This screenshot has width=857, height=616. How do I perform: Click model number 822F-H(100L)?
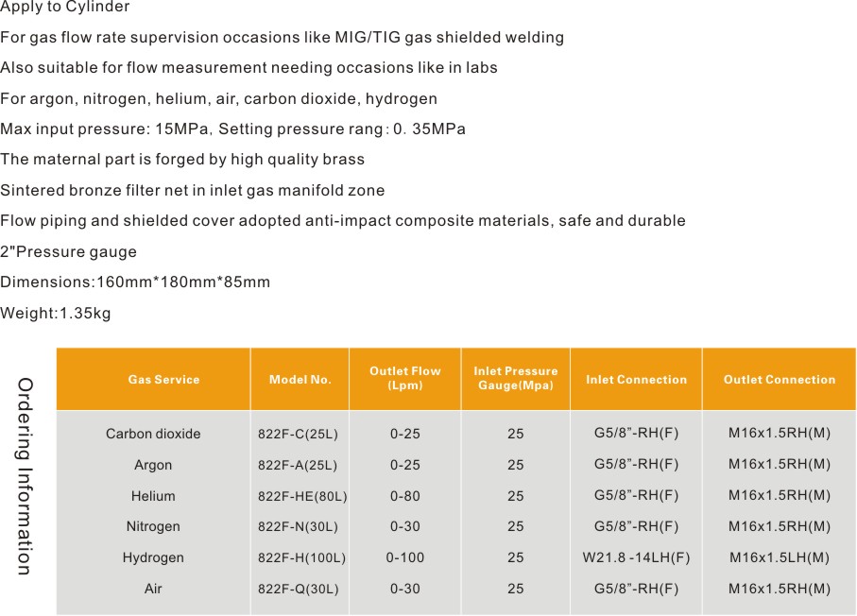coord(301,558)
